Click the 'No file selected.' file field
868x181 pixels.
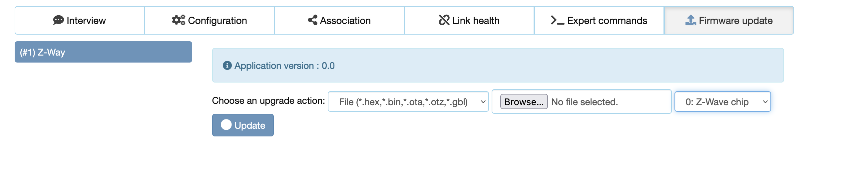pos(584,102)
